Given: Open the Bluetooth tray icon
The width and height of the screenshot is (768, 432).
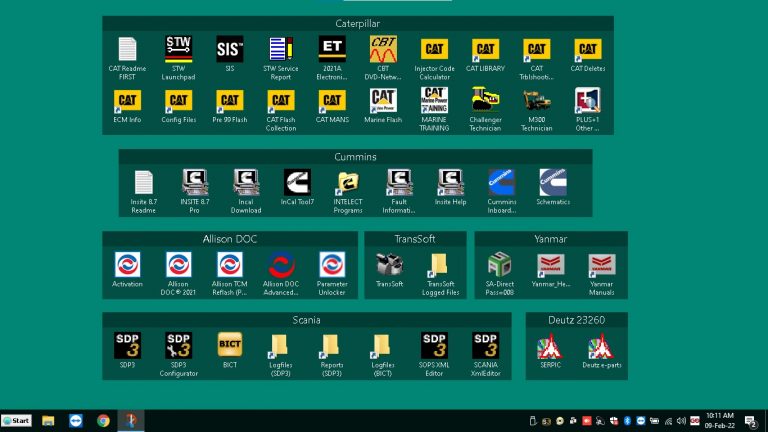Looking at the screenshot, I should tap(627, 421).
